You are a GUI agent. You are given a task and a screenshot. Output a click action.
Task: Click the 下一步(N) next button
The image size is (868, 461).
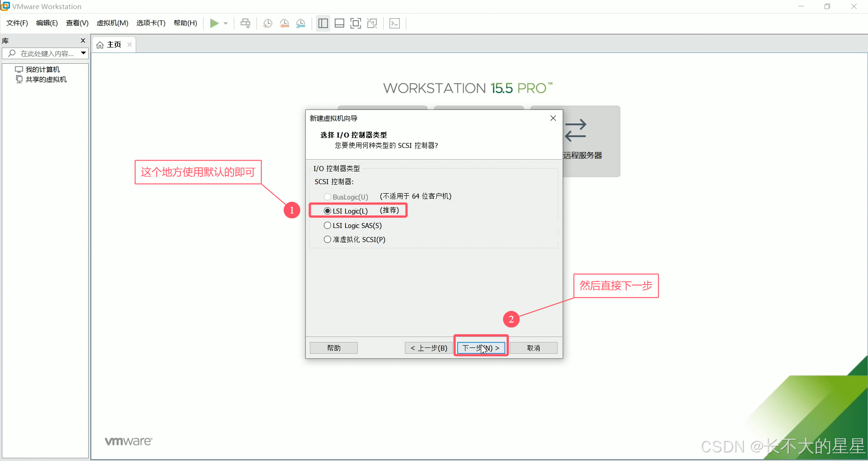pos(481,348)
